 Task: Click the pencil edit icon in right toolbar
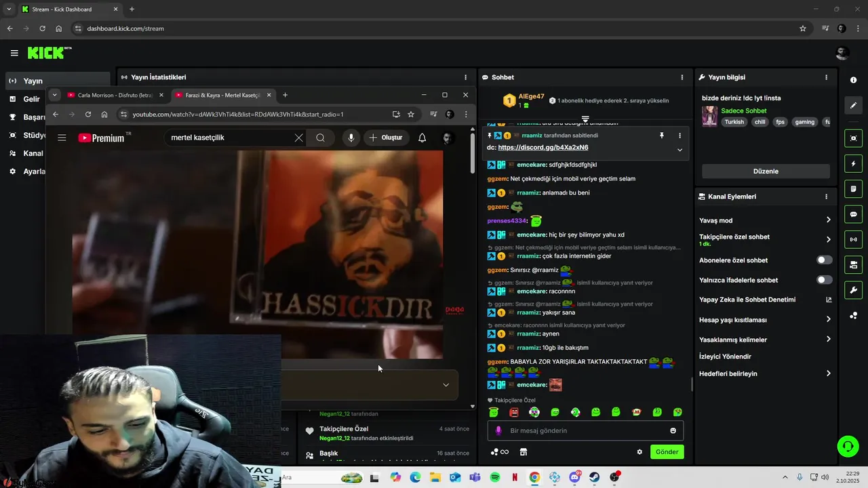point(853,106)
